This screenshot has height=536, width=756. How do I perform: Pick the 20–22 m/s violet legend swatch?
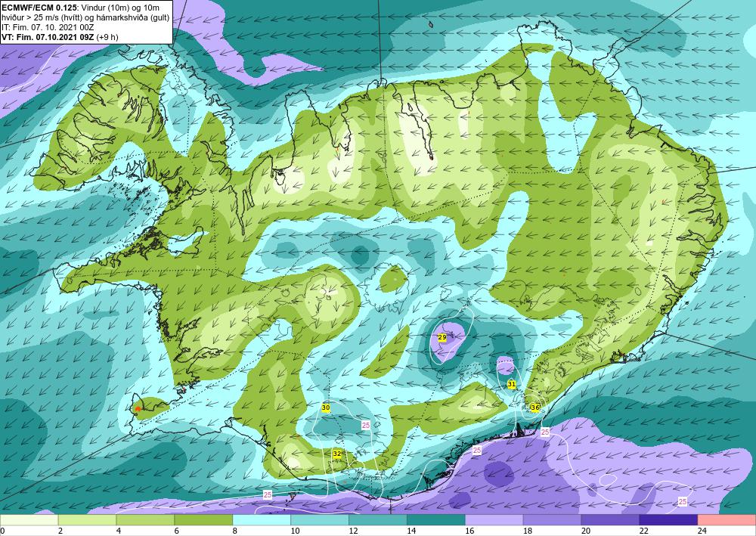(610, 520)
